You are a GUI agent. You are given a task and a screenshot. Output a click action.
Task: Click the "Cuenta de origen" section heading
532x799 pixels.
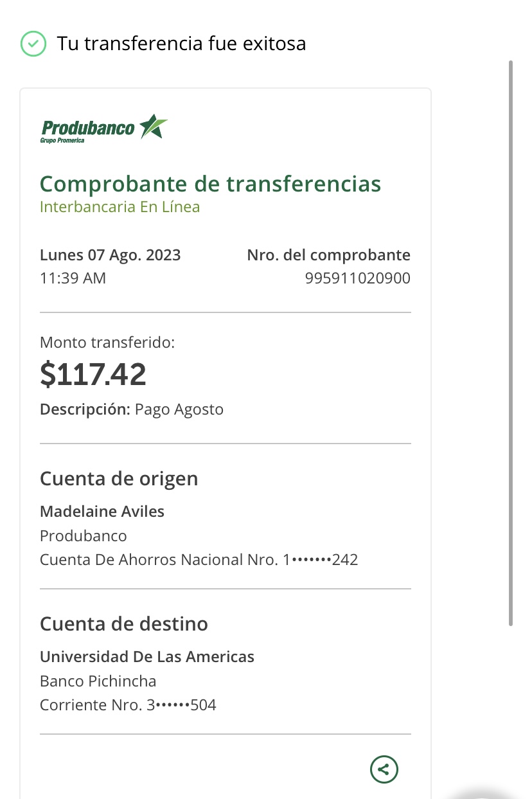(119, 479)
